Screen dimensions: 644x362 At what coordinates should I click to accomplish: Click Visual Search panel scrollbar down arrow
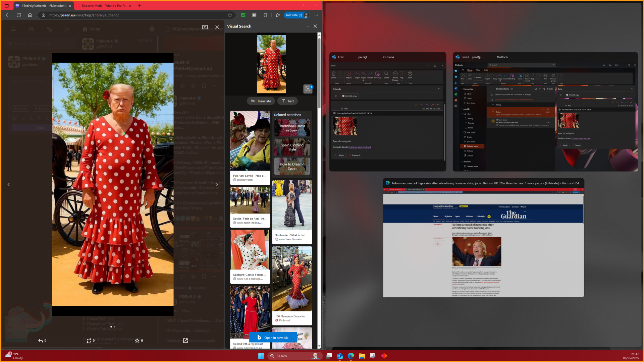(x=319, y=346)
